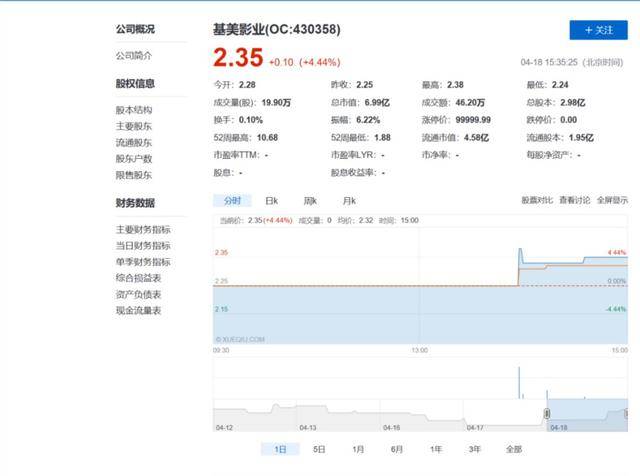
Task: Click the 总市值 value 6.99亿
Action: pyautogui.click(x=377, y=102)
